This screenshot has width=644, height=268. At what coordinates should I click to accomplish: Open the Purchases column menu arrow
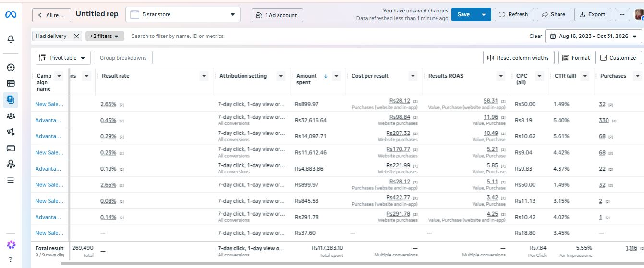click(x=637, y=76)
